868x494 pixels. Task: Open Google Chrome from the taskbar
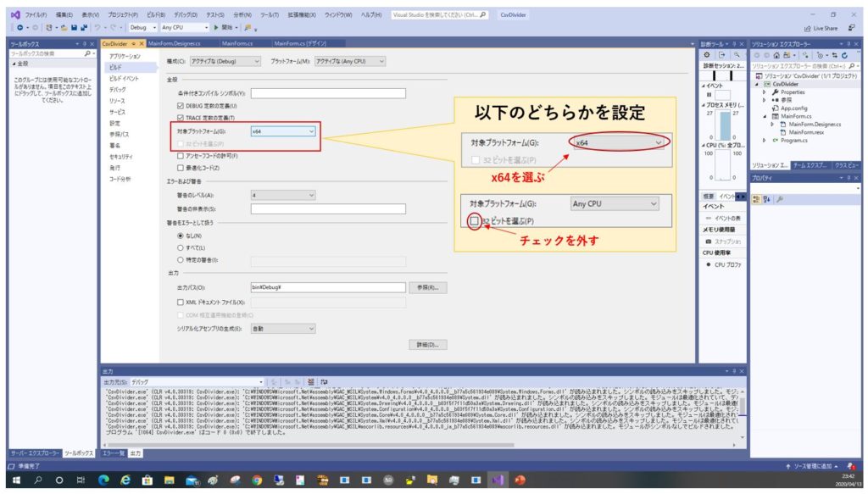point(257,480)
